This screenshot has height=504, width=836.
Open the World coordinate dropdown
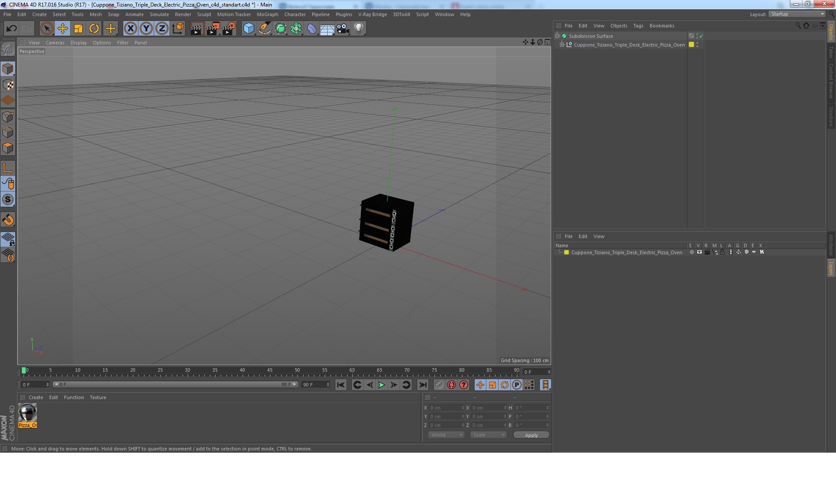point(446,435)
